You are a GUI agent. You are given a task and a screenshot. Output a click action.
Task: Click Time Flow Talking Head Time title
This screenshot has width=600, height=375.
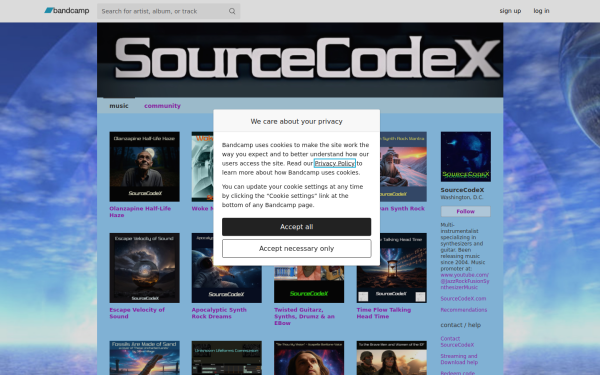coord(384,313)
